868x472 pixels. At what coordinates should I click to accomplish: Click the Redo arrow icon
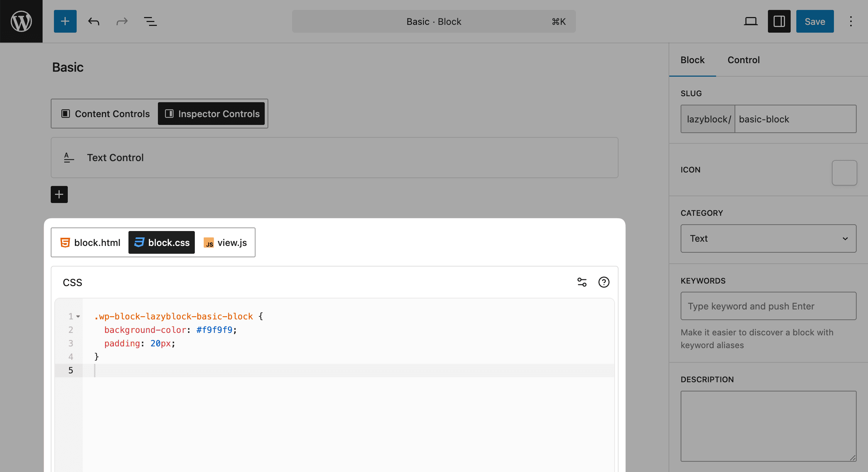[x=122, y=21]
